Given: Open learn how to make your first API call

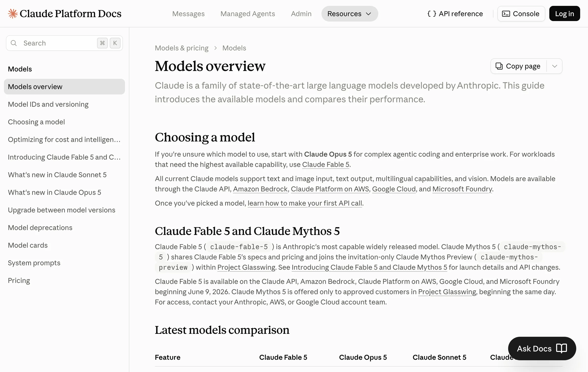Looking at the screenshot, I should (305, 203).
